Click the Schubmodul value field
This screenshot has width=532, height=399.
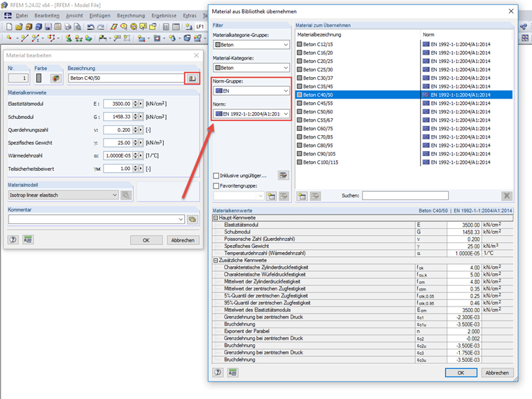118,117
